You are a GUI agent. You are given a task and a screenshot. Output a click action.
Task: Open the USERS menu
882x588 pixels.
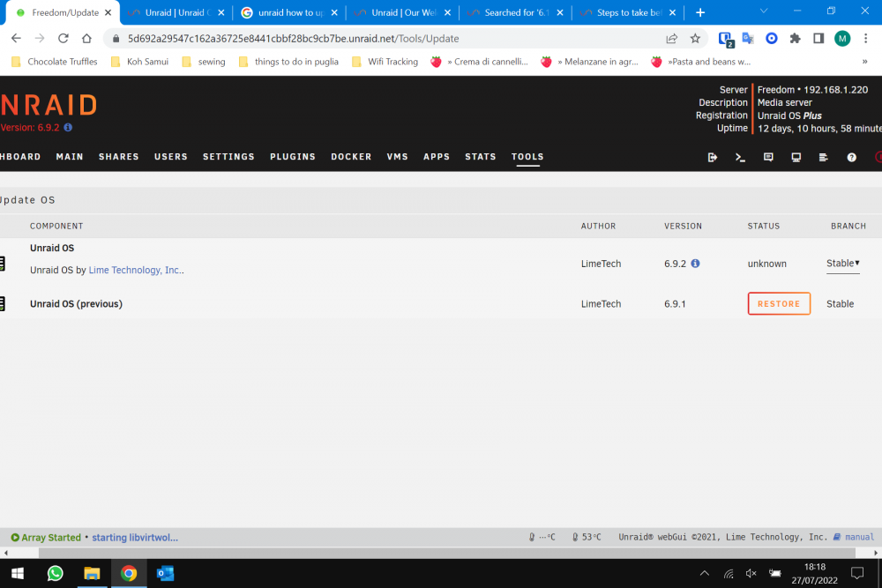click(x=171, y=157)
